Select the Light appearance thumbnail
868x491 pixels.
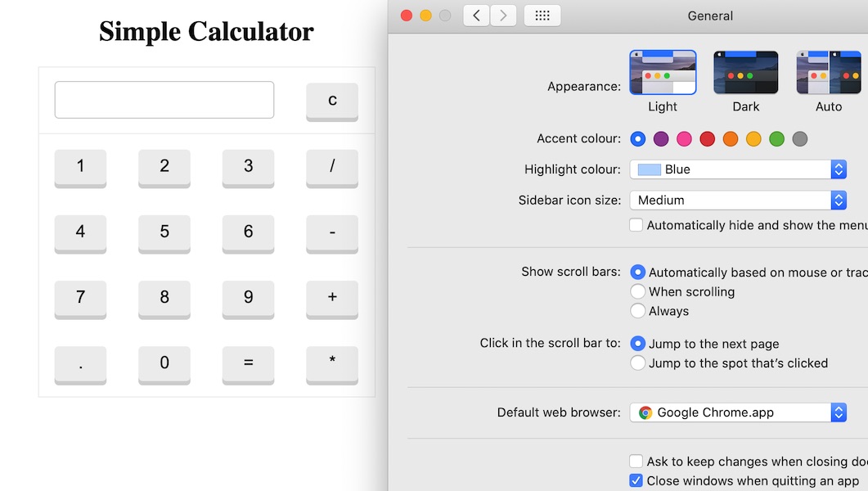pos(663,72)
